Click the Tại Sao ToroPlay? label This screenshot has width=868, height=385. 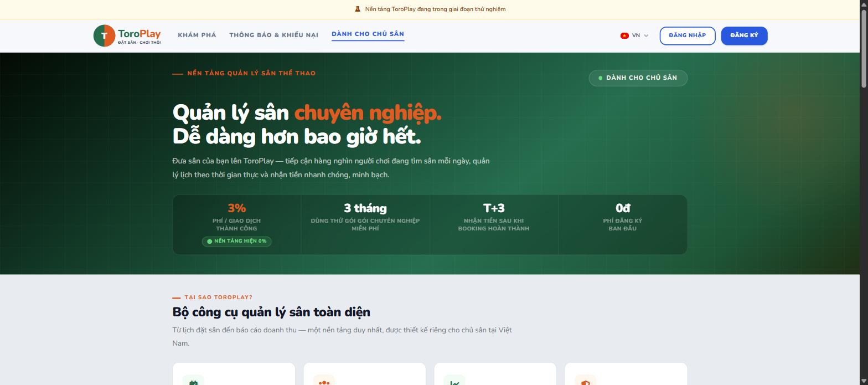[218, 297]
